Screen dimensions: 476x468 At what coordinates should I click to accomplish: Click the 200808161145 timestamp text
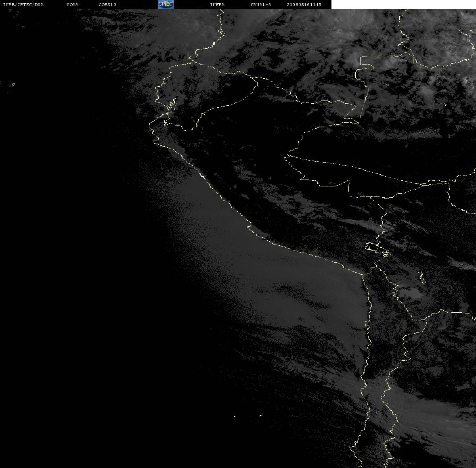point(304,4)
